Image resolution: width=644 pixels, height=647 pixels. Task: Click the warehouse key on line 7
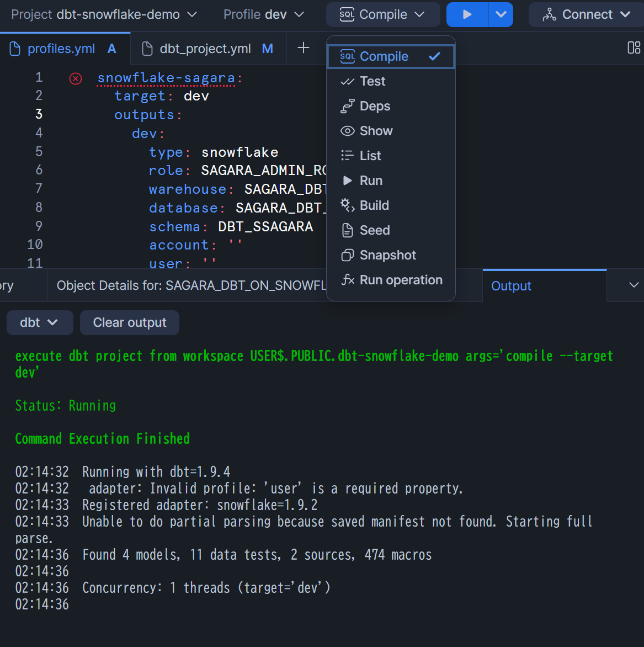pyautogui.click(x=188, y=189)
